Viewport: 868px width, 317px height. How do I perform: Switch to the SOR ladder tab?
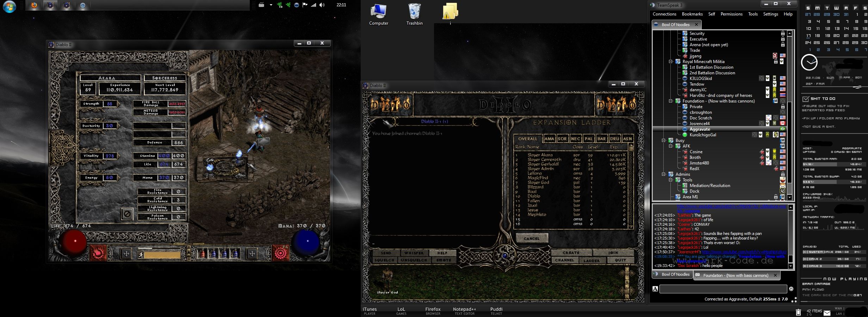click(562, 139)
